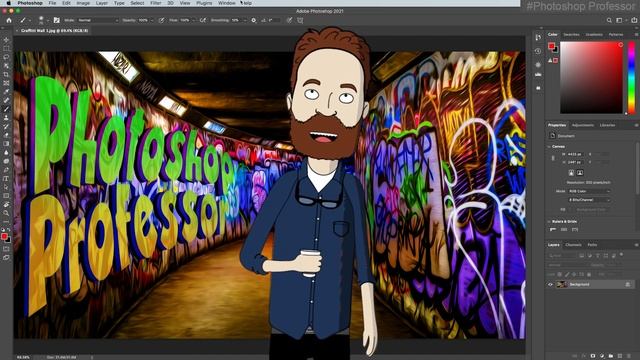Open the Window menu
The height and width of the screenshot is (360, 640).
pyautogui.click(x=226, y=3)
